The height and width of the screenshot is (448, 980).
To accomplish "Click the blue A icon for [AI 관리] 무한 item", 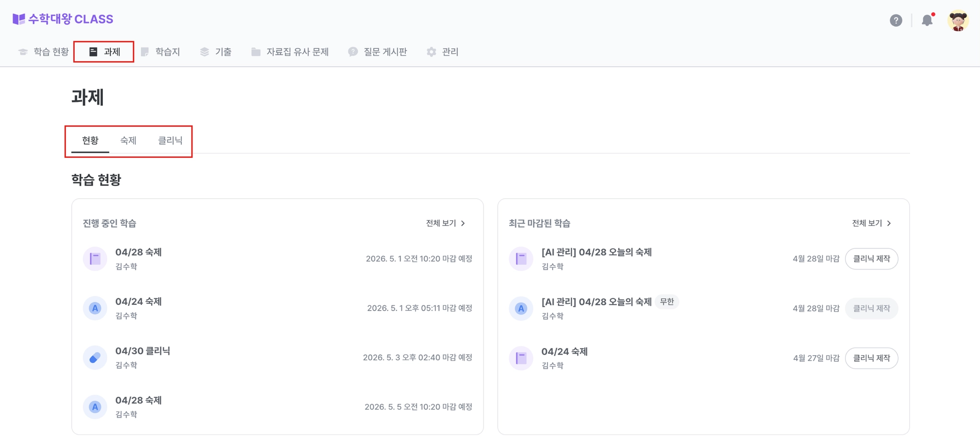I will [x=521, y=309].
